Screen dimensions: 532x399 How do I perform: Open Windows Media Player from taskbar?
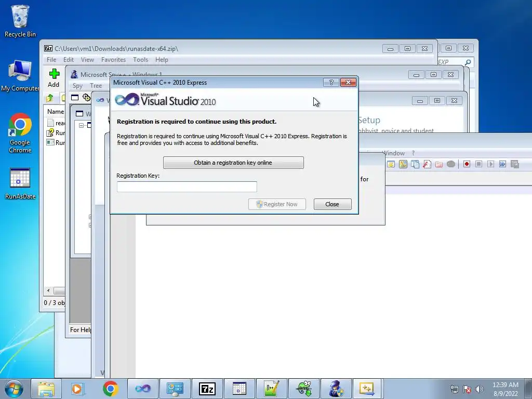click(x=78, y=389)
